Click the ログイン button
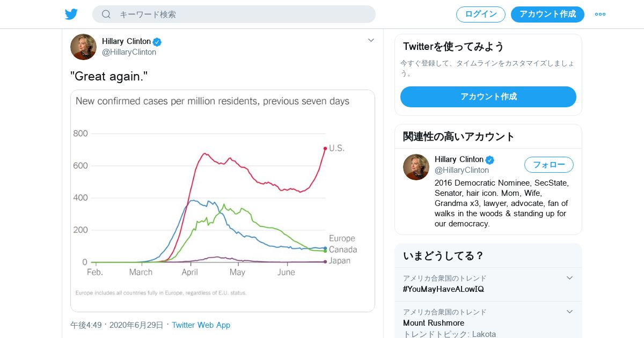 [480, 14]
